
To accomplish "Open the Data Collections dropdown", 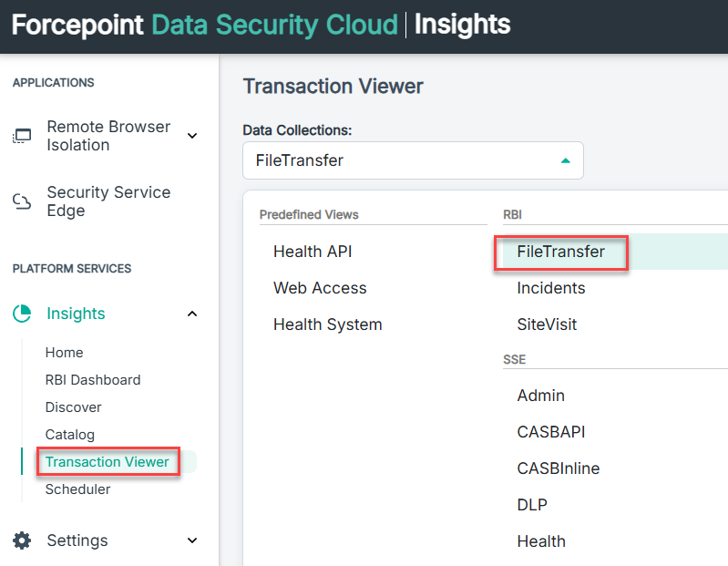I will click(413, 160).
